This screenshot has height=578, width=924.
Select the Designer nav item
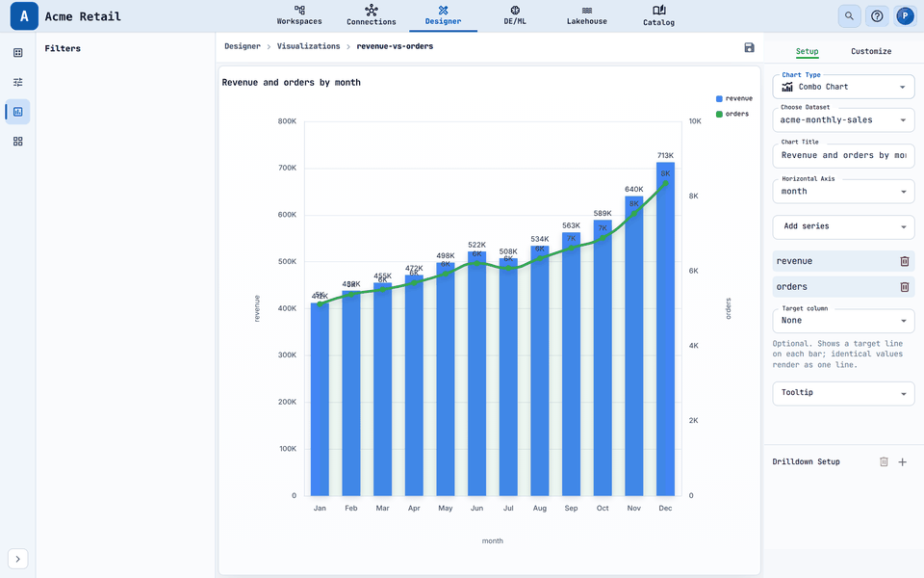443,15
